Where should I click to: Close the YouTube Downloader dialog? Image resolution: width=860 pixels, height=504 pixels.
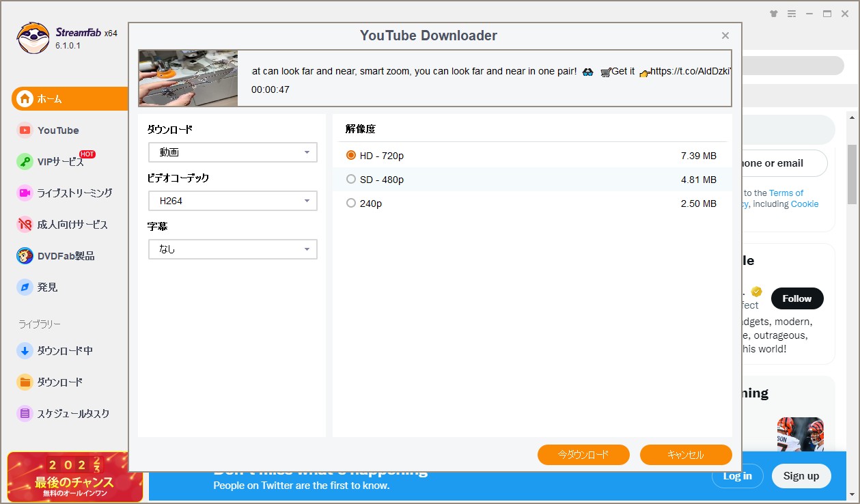pyautogui.click(x=725, y=36)
